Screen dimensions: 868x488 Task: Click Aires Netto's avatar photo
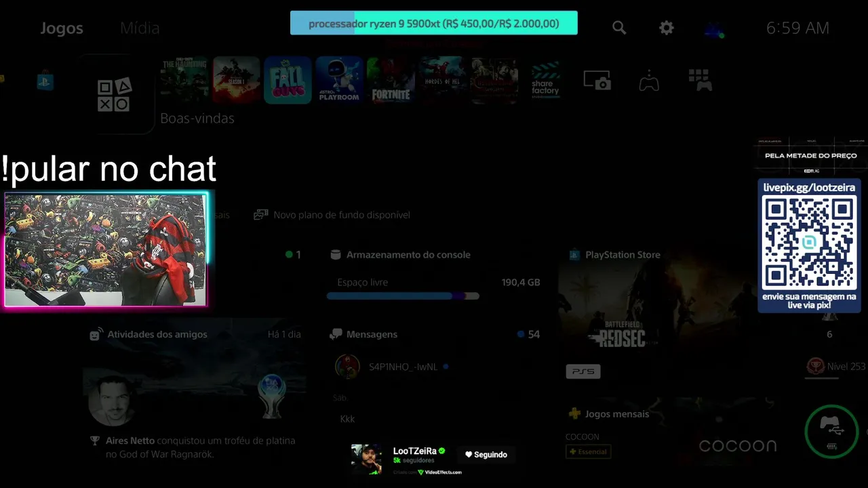tap(111, 401)
